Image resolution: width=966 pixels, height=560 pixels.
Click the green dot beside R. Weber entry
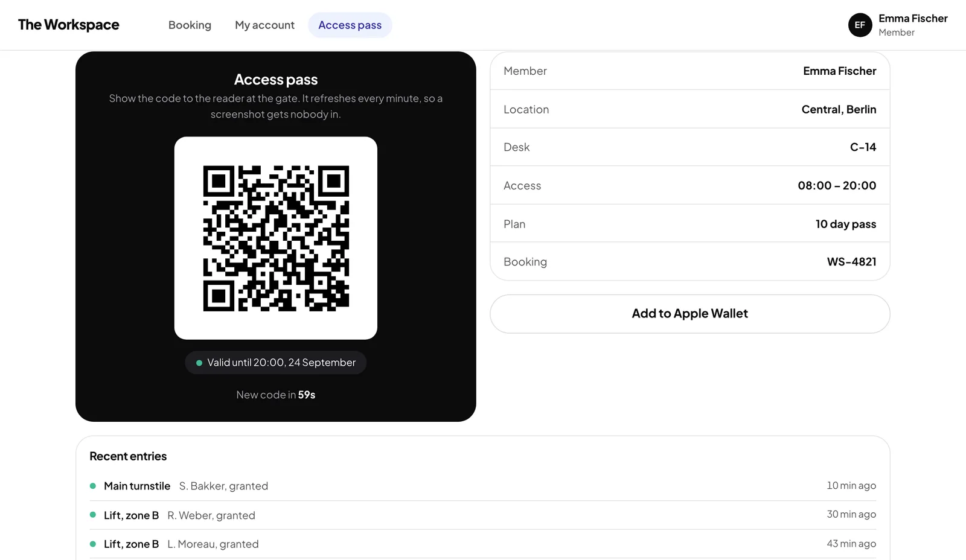tap(93, 515)
